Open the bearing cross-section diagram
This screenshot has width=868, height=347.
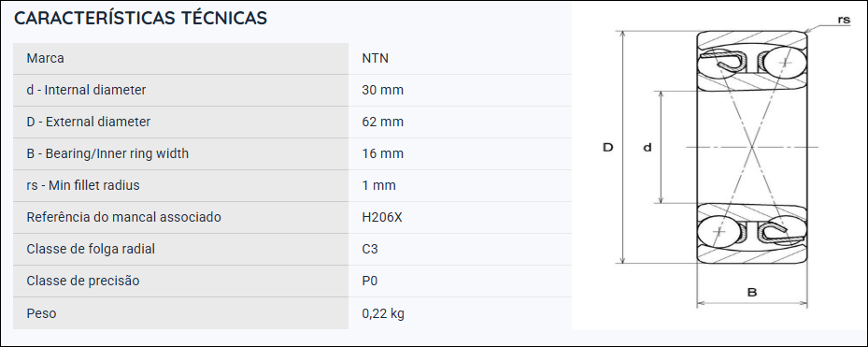tap(719, 165)
